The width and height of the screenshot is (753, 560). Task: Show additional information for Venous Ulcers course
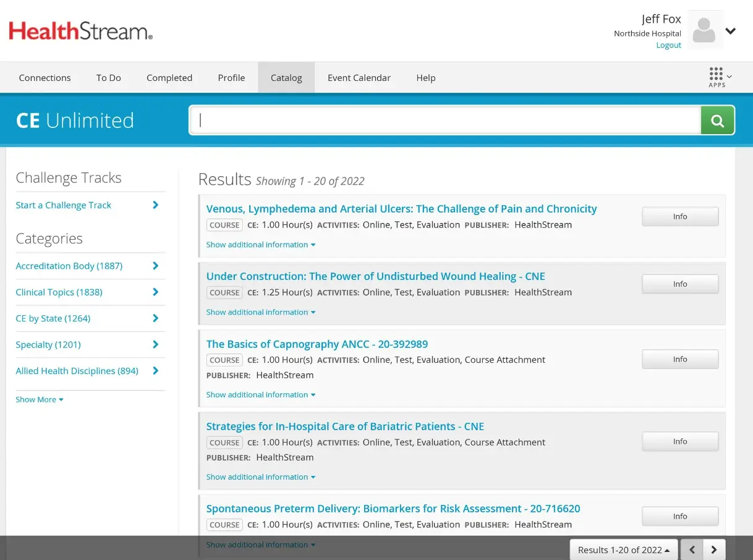point(260,245)
